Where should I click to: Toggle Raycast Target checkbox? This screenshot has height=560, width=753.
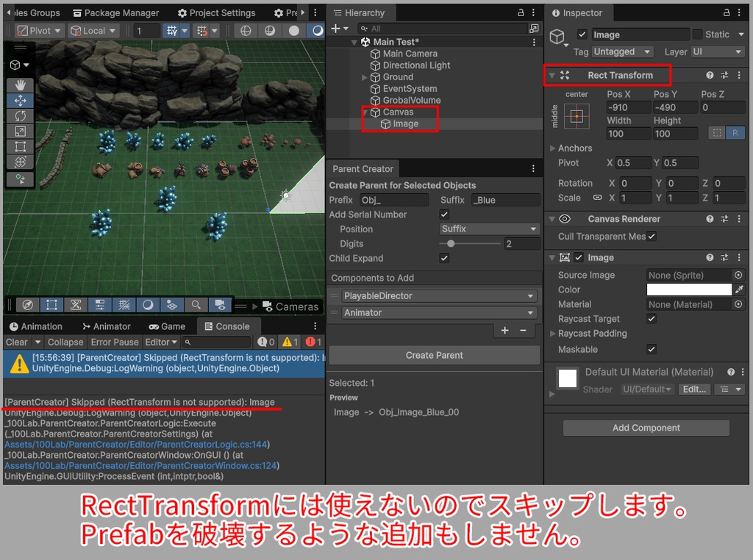(652, 319)
